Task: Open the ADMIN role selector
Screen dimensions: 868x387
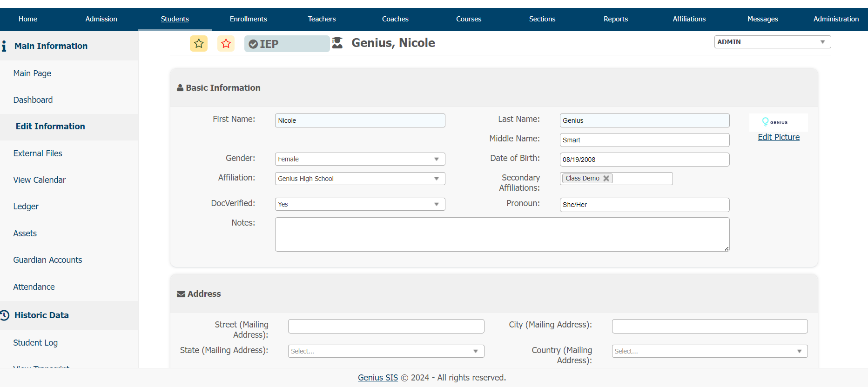Action: click(772, 42)
